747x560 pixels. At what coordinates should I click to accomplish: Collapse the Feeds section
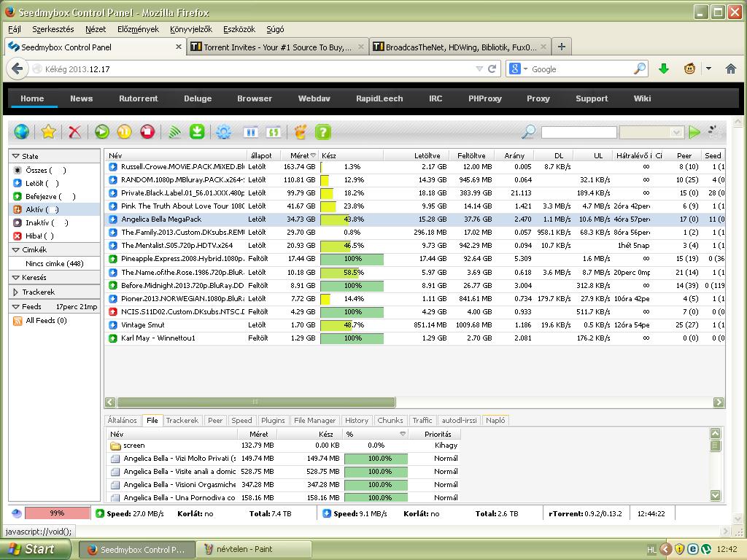click(x=16, y=307)
